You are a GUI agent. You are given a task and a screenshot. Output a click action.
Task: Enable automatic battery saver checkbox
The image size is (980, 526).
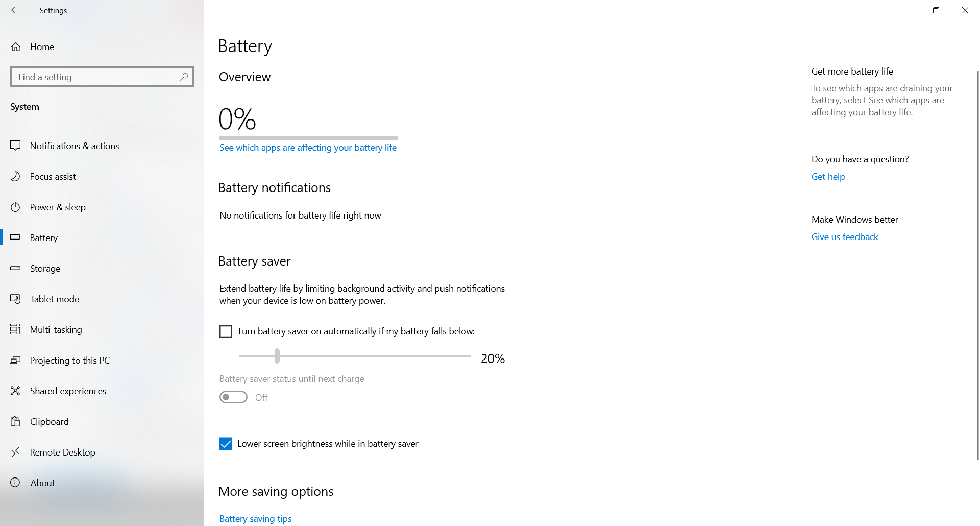click(226, 331)
